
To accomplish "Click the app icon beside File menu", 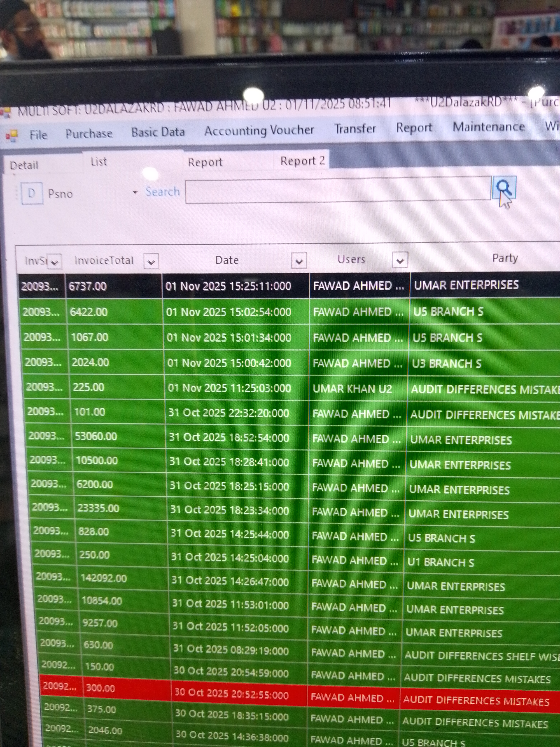I will [11, 135].
